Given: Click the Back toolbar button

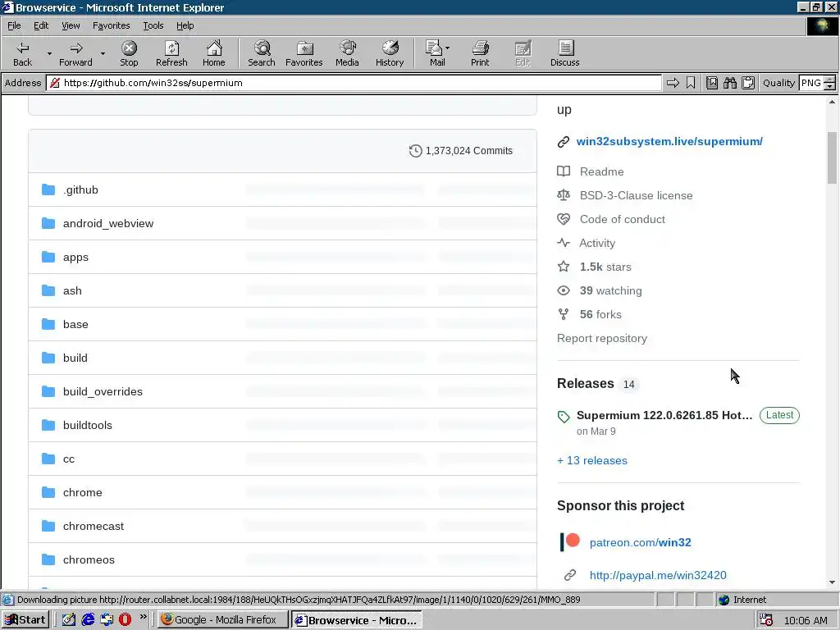Looking at the screenshot, I should [x=22, y=53].
